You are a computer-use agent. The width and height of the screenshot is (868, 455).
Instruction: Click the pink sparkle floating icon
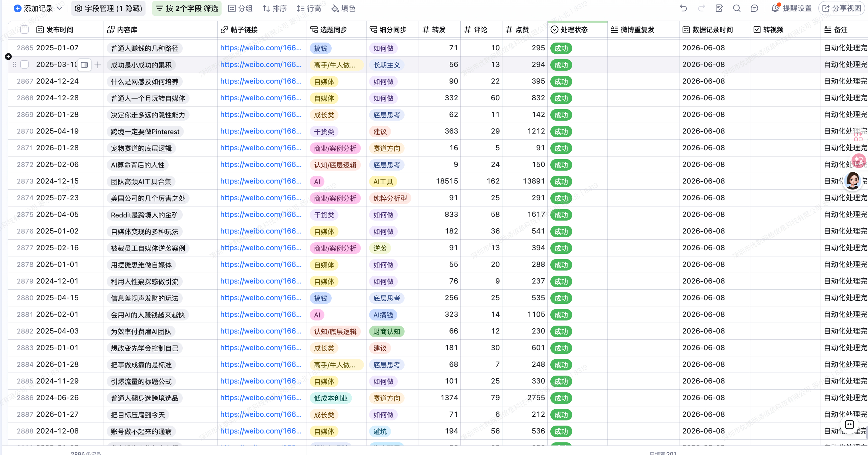(858, 160)
